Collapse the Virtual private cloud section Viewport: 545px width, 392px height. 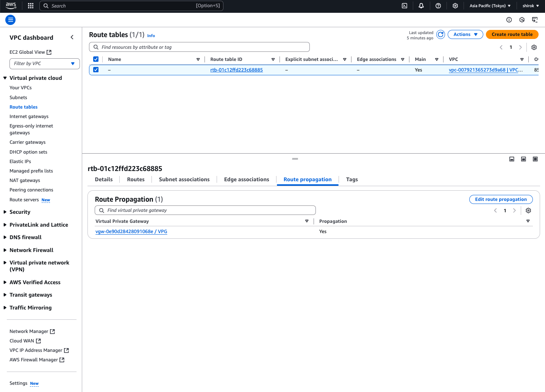pyautogui.click(x=5, y=78)
